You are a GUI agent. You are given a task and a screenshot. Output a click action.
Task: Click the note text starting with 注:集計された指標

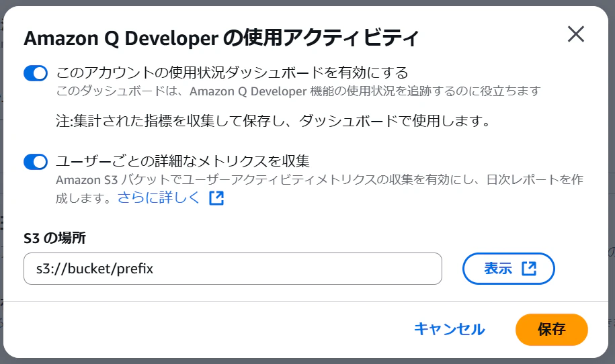click(x=273, y=121)
